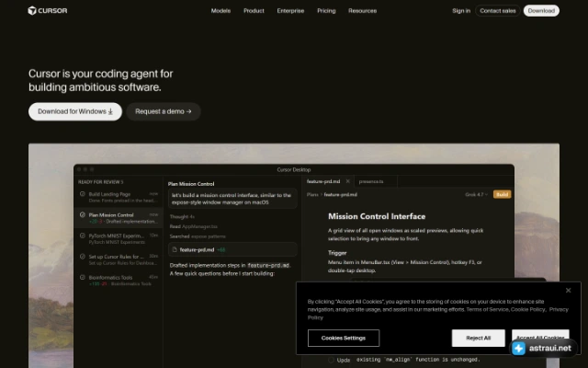Select Set up Cursor Rules task row
Viewport: 588px width, 368px height.
pyautogui.click(x=119, y=259)
